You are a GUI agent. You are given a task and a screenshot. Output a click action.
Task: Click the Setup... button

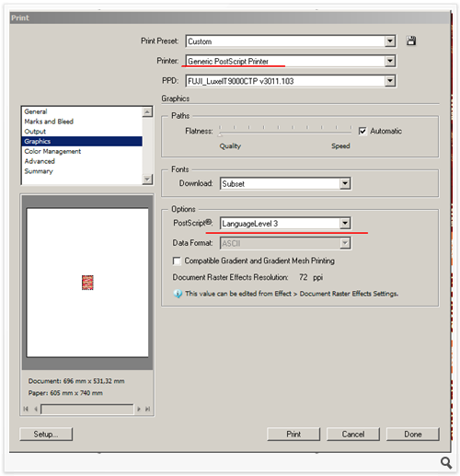(46, 434)
